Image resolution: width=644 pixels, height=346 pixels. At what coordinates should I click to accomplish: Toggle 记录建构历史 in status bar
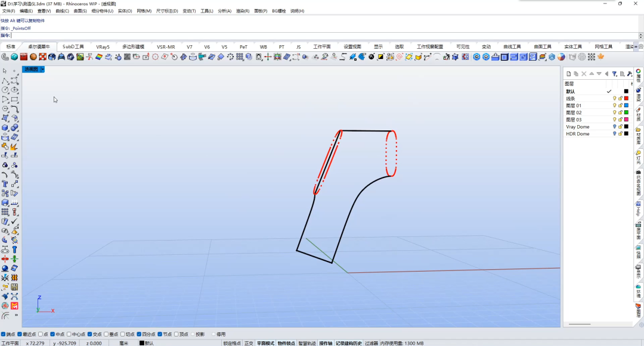pyautogui.click(x=349, y=343)
